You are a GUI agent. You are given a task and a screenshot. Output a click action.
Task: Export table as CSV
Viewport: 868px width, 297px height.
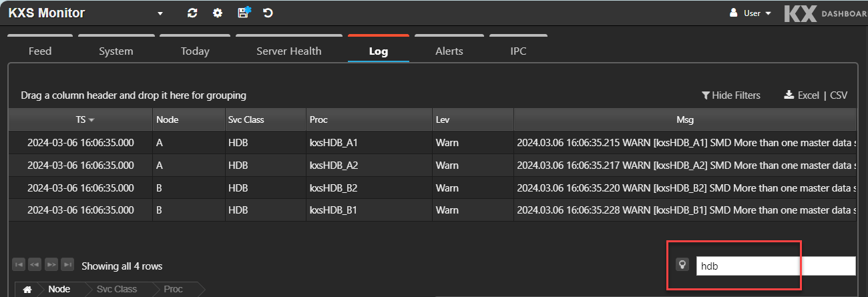[839, 95]
